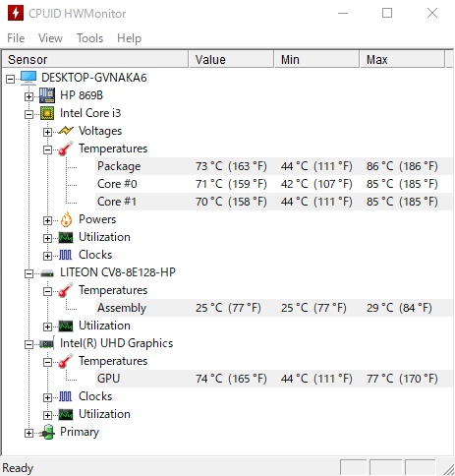Click the DESKTOP-GVNAKA6 computer monitor icon
The width and height of the screenshot is (455, 476).
28,78
